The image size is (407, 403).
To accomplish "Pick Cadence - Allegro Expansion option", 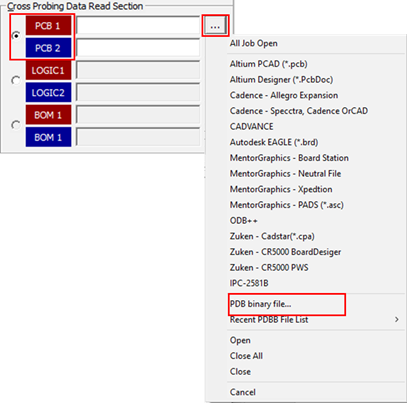I will tap(284, 95).
